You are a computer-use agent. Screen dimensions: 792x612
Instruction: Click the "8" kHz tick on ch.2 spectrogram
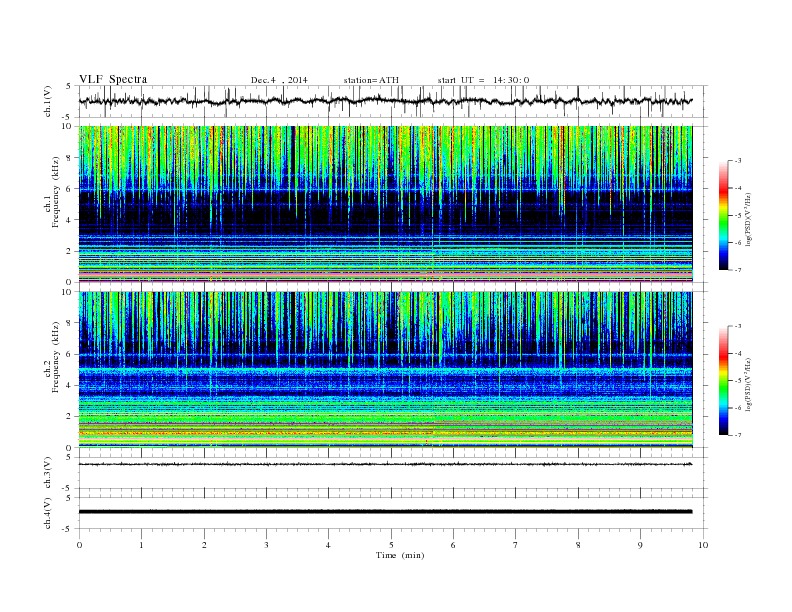point(69,323)
